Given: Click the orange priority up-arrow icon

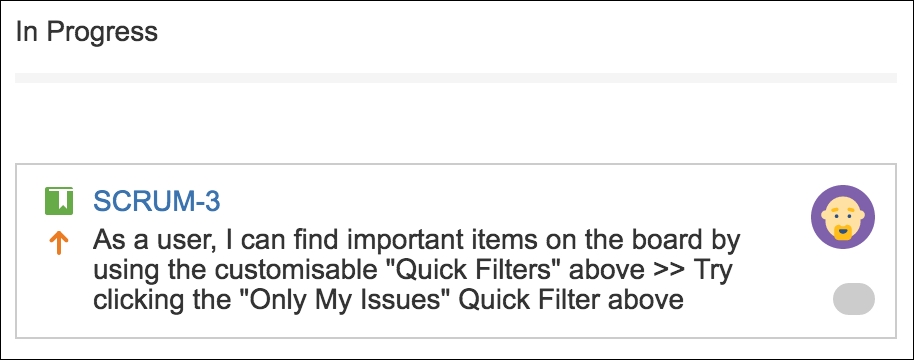Looking at the screenshot, I should tap(59, 242).
